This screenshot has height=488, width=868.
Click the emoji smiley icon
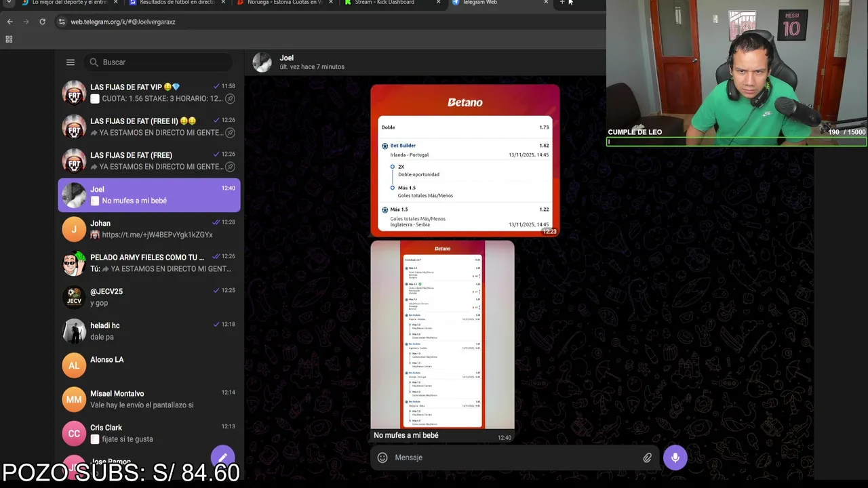382,457
